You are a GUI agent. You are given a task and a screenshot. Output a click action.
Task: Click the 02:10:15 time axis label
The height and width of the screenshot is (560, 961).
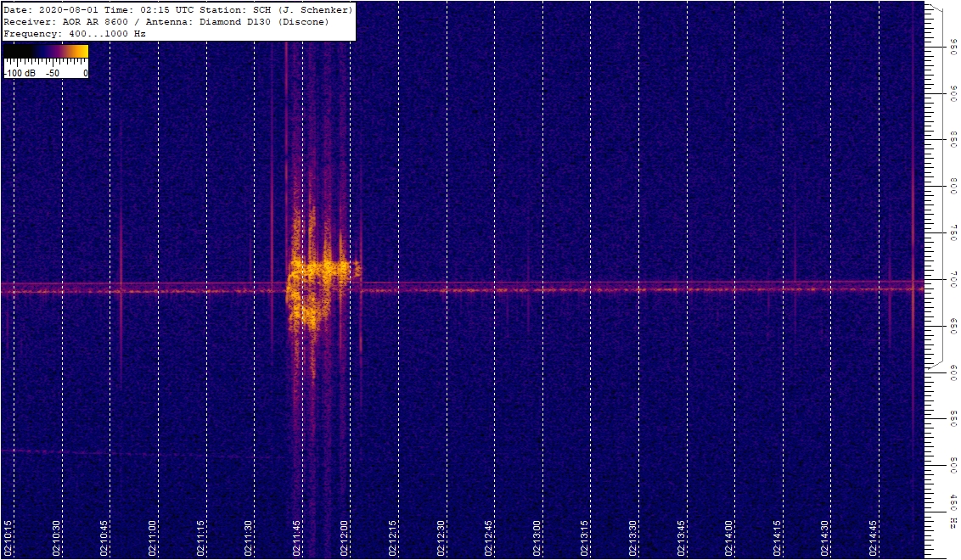coord(8,538)
